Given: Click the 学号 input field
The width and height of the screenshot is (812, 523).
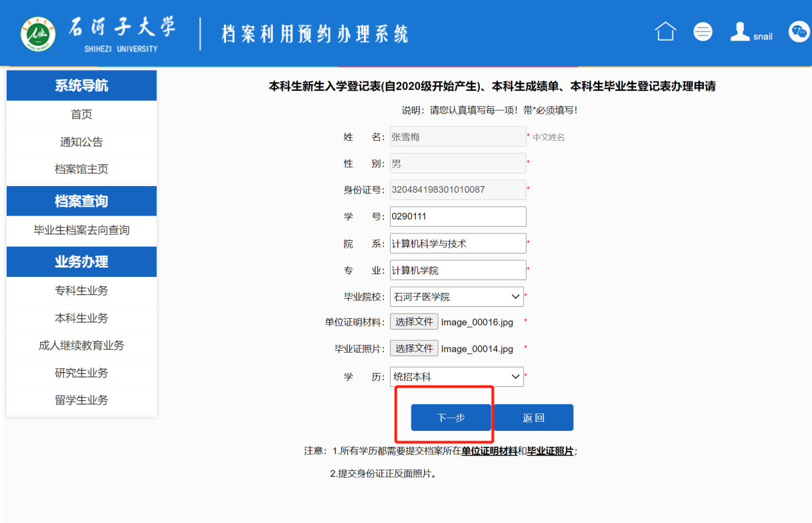Looking at the screenshot, I should tap(458, 217).
